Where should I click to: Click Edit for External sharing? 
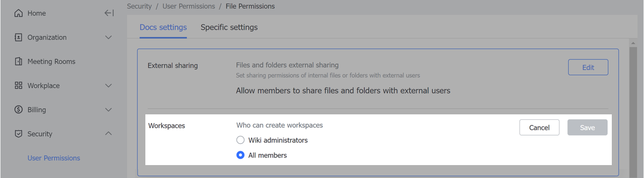(588, 67)
